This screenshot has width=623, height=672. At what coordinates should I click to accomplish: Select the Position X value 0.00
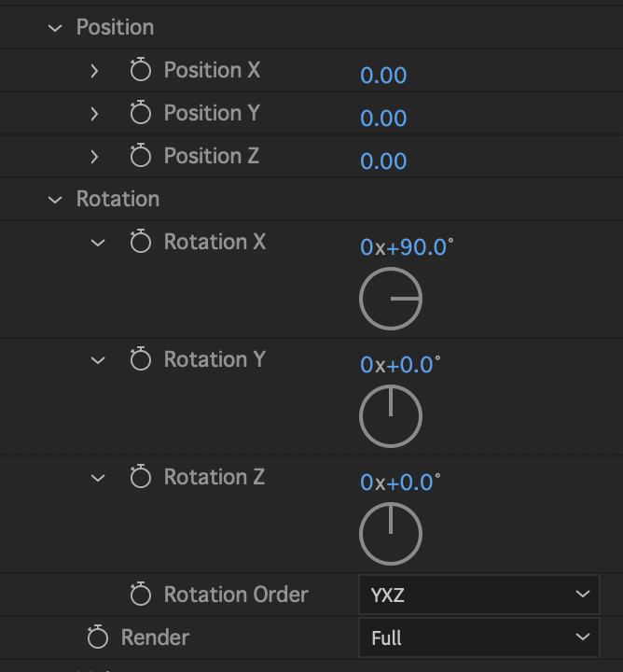383,76
